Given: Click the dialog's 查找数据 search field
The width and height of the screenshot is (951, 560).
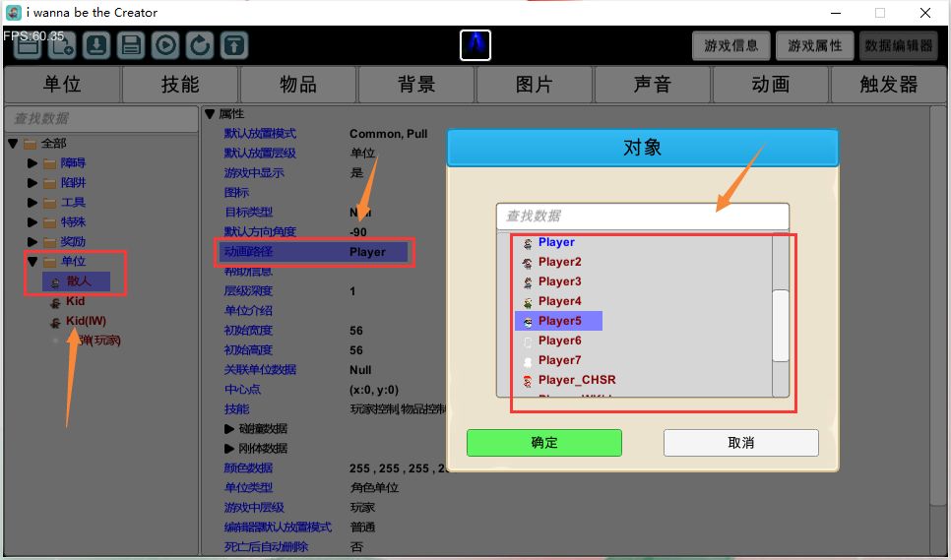Looking at the screenshot, I should pos(643,217).
